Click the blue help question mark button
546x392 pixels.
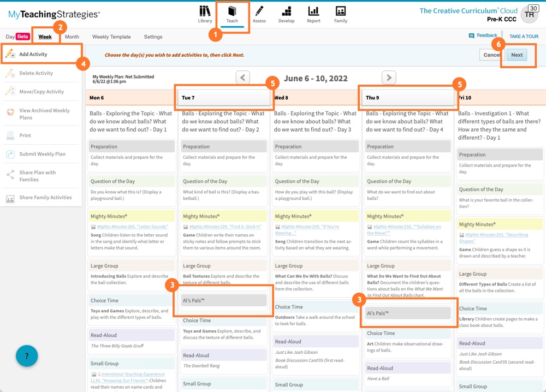tap(27, 356)
